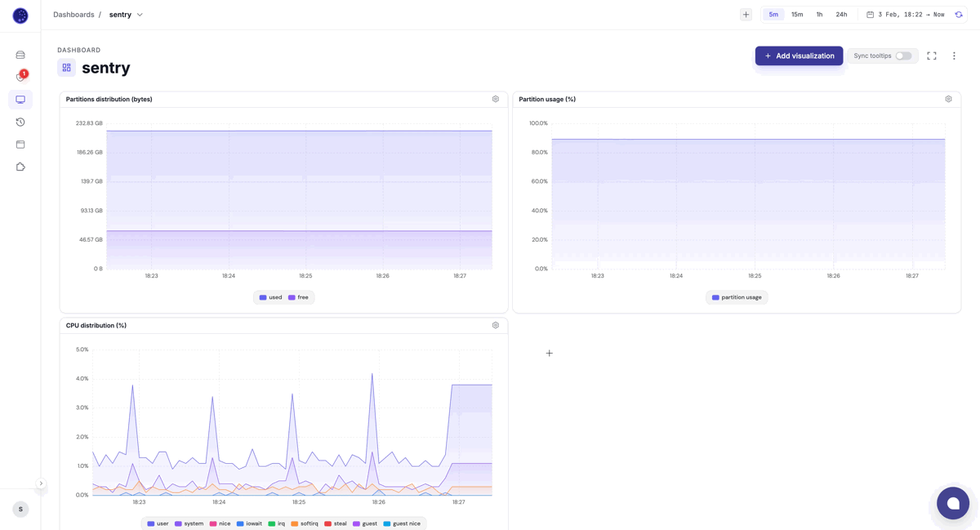Go to Dashboards breadcrumb link
The height and width of the screenshot is (530, 980).
coord(73,15)
